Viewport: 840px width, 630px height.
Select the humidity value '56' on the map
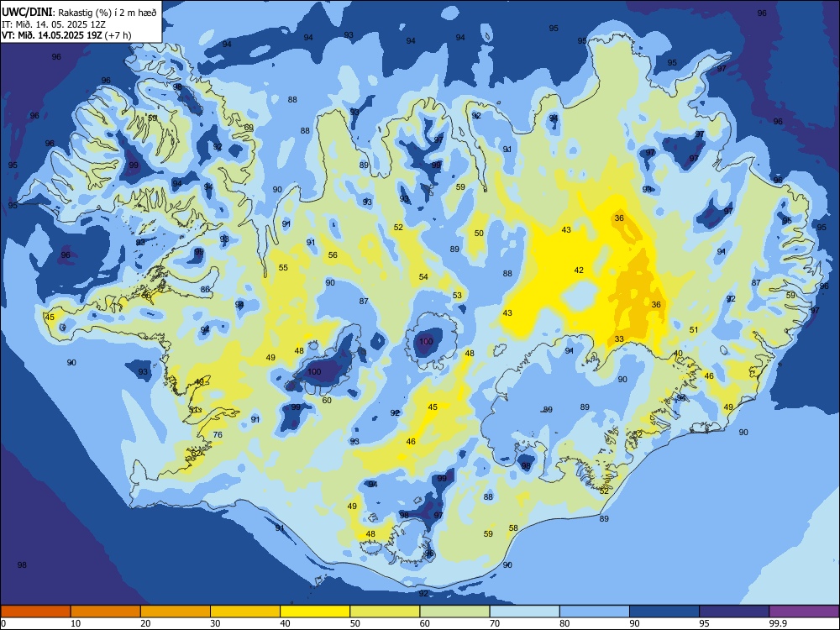[333, 255]
